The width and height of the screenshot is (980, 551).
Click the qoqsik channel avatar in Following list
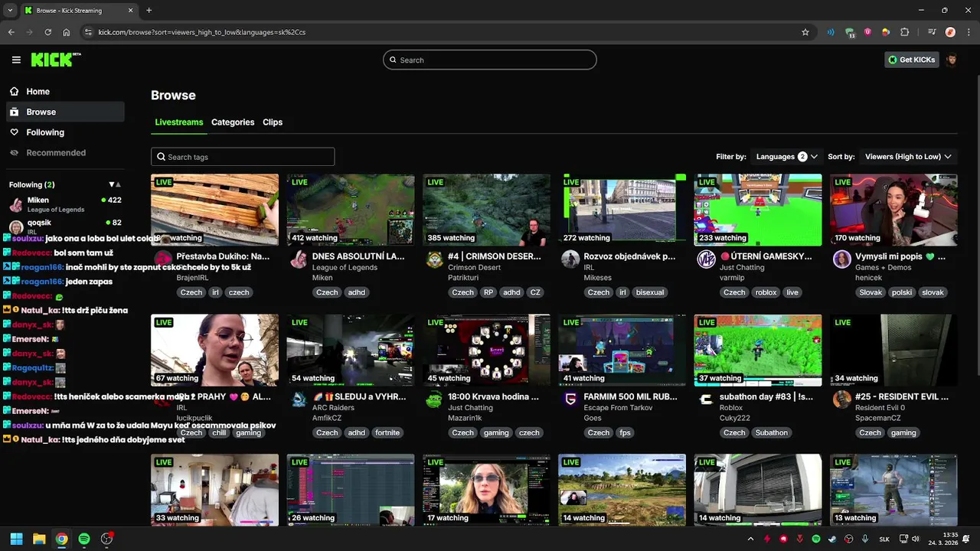point(16,227)
